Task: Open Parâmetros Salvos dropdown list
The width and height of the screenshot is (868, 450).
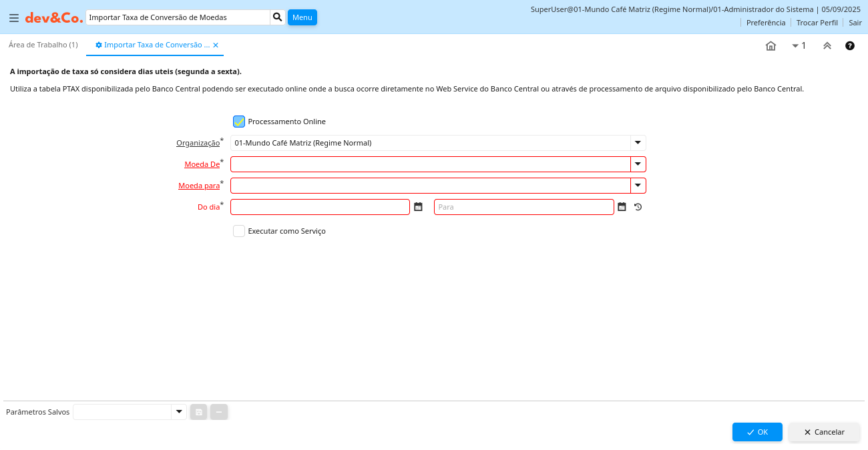Action: (x=178, y=412)
